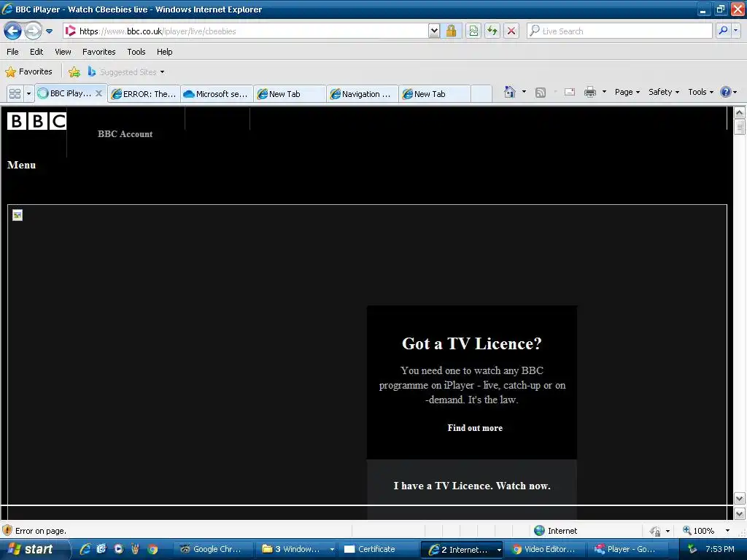Click the Add to Favorites Bar icon

click(74, 72)
